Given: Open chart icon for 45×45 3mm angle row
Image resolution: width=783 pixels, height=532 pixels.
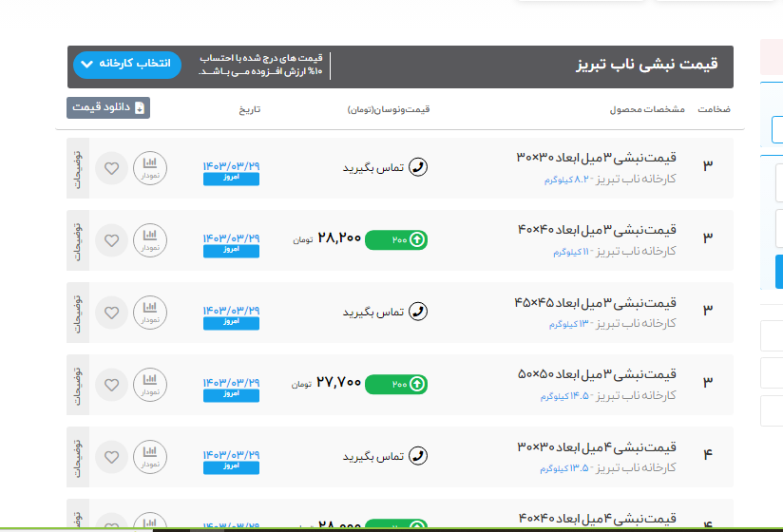Looking at the screenshot, I should point(149,313).
